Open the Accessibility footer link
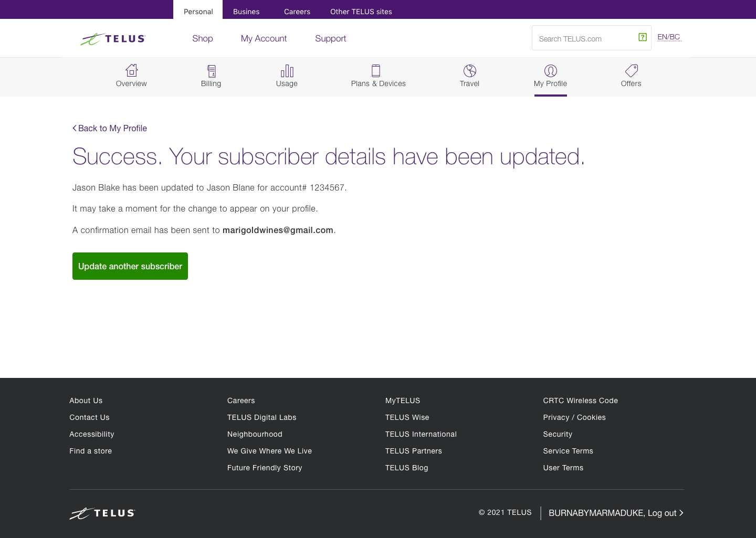The height and width of the screenshot is (538, 756). [x=92, y=434]
